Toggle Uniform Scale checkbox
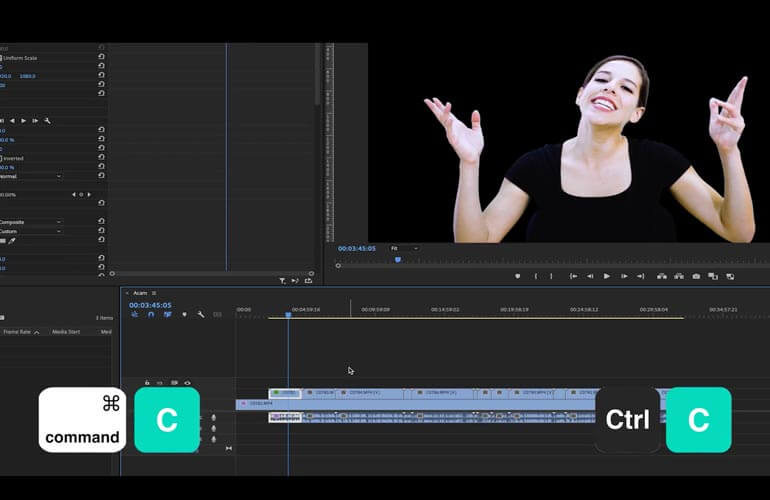 point(1,58)
